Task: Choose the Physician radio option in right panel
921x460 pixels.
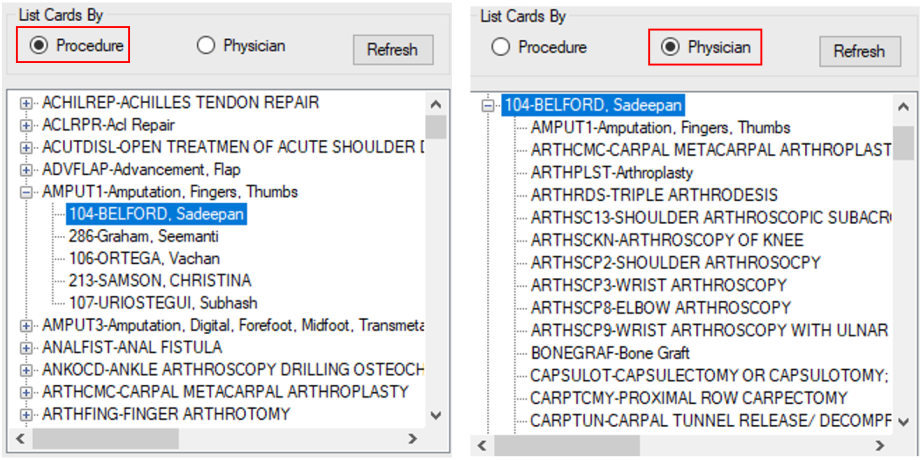Action: point(671,47)
